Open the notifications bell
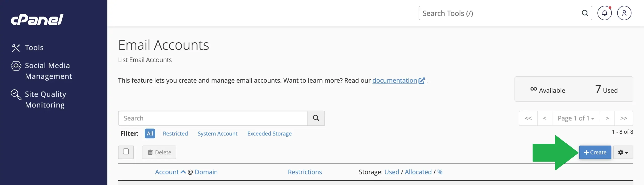Image resolution: width=644 pixels, height=185 pixels. [604, 13]
